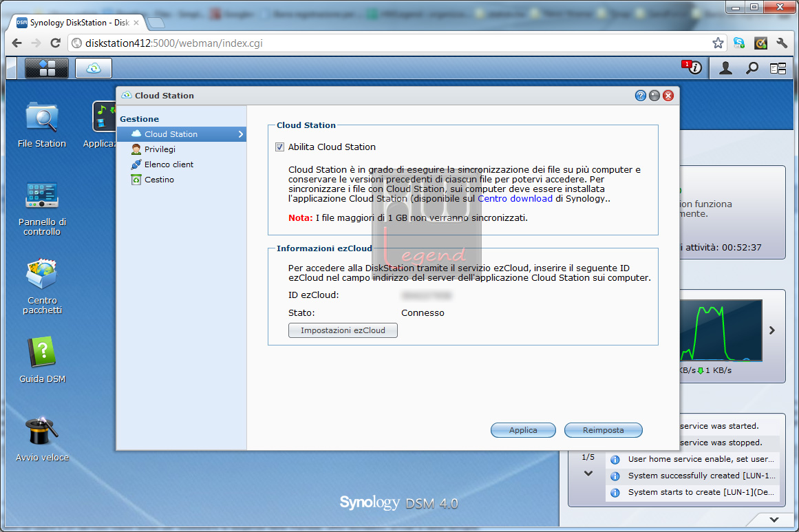Image resolution: width=799 pixels, height=532 pixels.
Task: Open Cestino section in sidebar
Action: 182,180
